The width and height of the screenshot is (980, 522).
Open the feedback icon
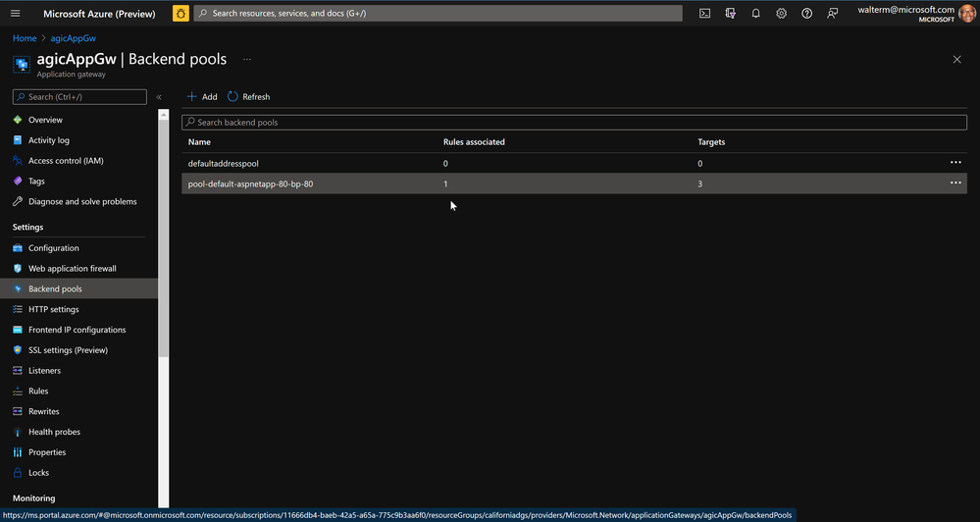pos(833,13)
